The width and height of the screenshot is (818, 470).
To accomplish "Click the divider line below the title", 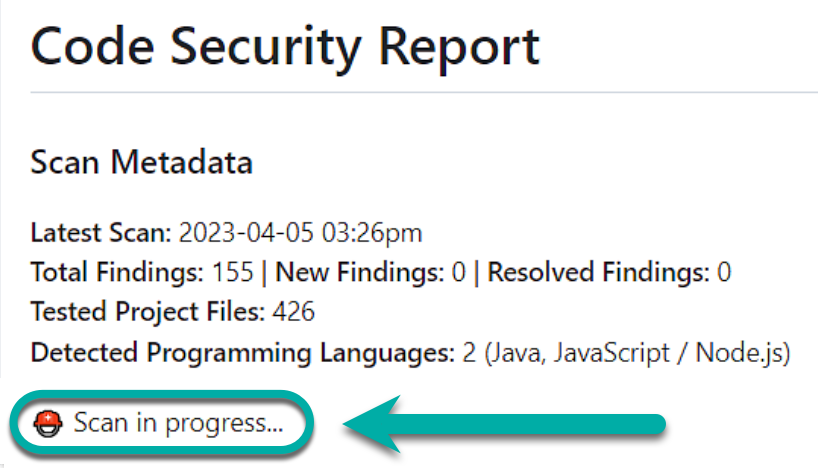I will point(420,92).
